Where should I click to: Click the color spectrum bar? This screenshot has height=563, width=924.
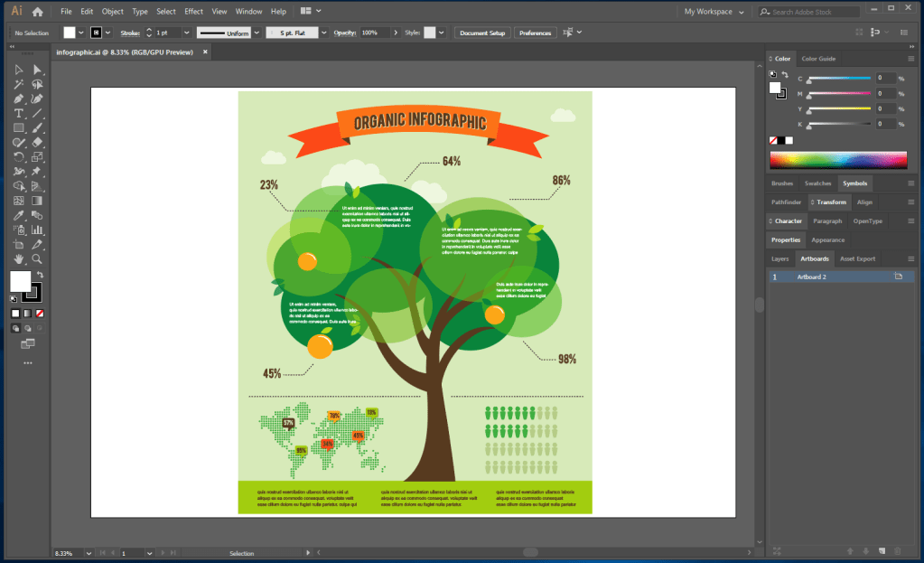point(837,160)
